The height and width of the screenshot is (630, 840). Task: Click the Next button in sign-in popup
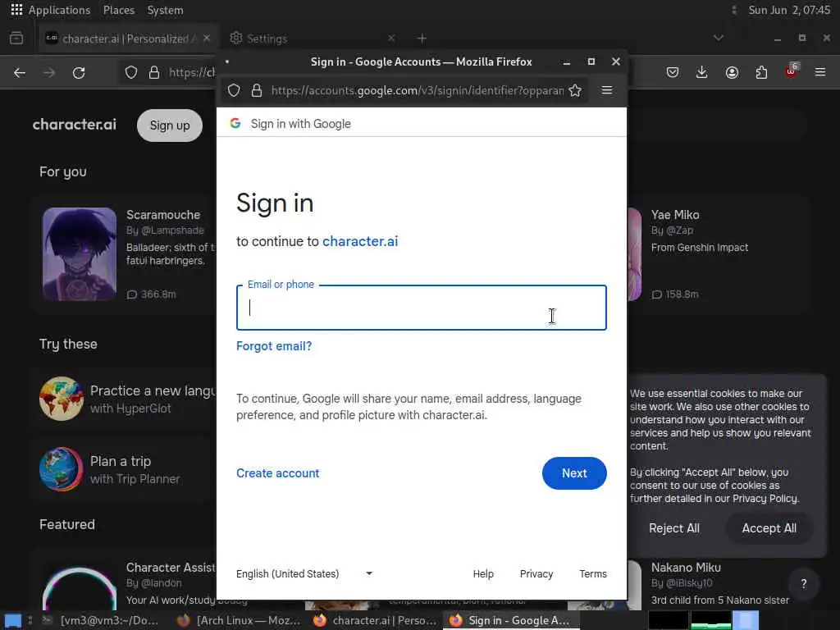point(574,473)
